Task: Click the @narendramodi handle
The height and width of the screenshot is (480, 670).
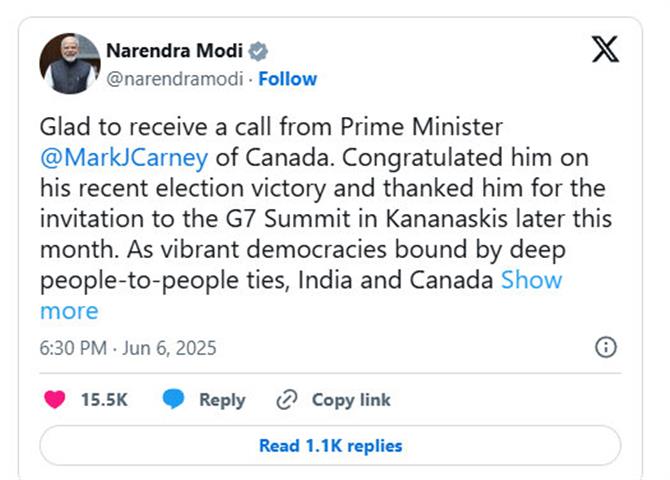Action: pyautogui.click(x=175, y=79)
